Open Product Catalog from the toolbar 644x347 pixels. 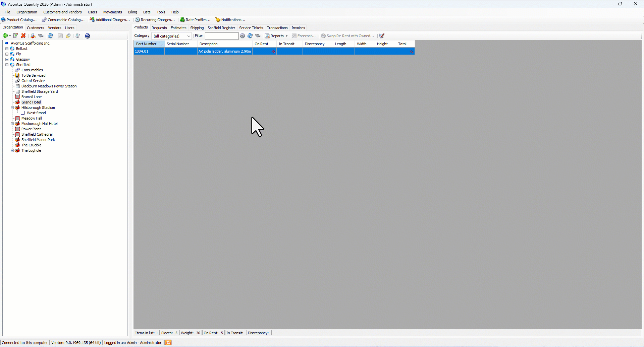tap(19, 20)
